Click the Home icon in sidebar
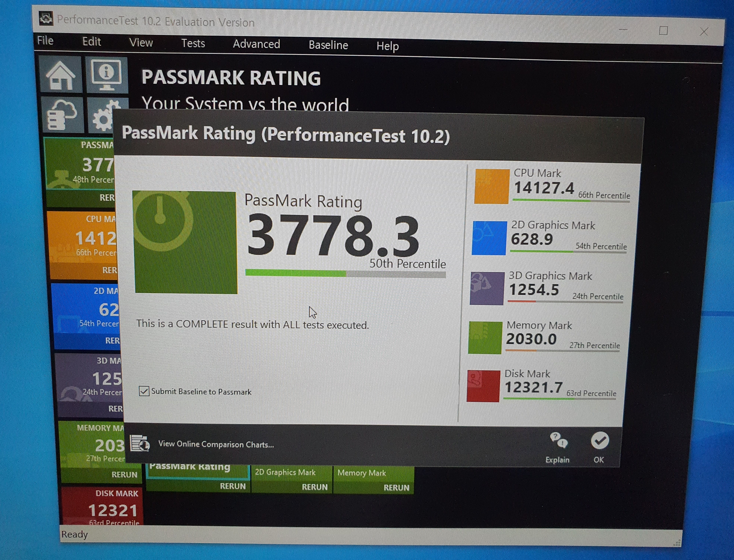 tap(60, 75)
